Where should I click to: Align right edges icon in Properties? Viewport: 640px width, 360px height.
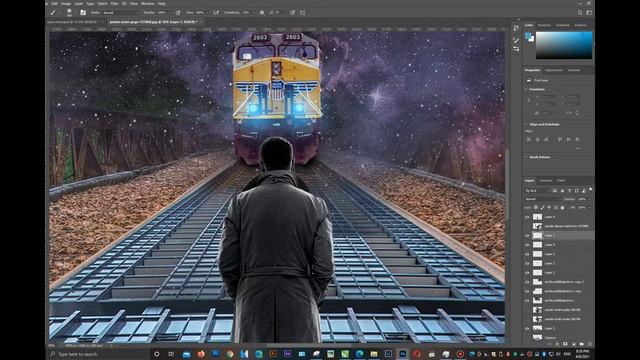pos(546,139)
